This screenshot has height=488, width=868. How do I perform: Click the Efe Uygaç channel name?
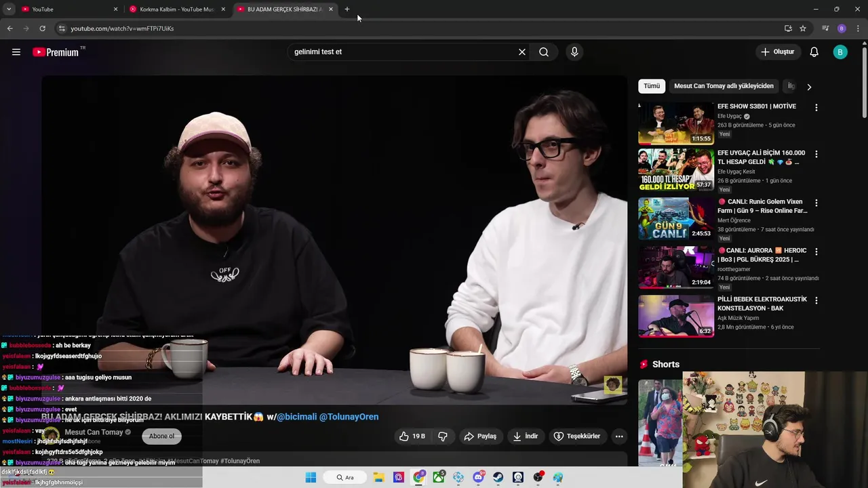[730, 116]
